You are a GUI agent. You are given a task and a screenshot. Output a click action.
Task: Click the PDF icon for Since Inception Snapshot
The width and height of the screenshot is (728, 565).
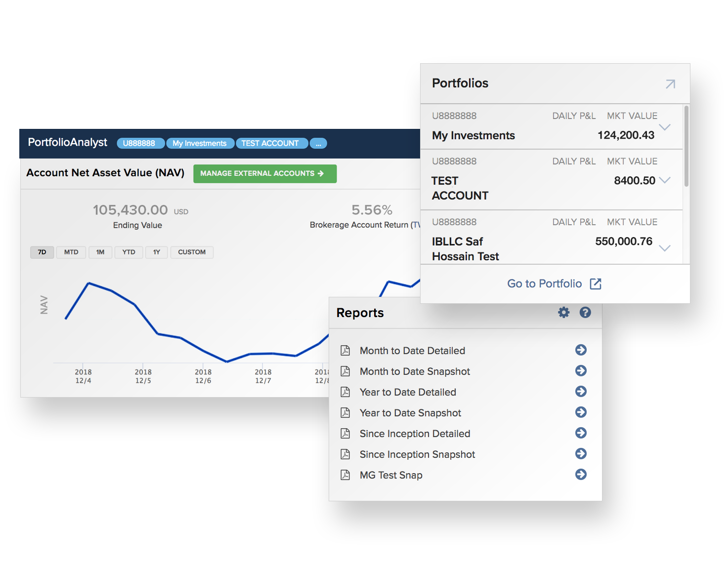click(x=345, y=454)
